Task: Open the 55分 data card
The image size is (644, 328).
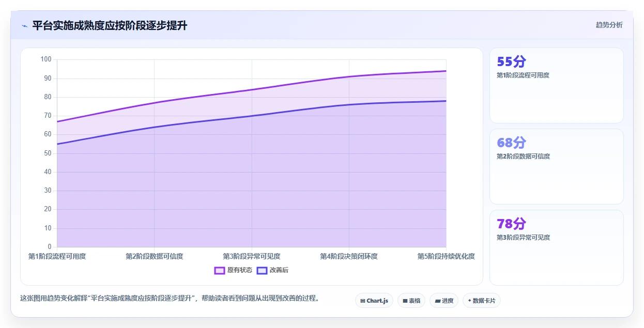Action: pyautogui.click(x=557, y=86)
